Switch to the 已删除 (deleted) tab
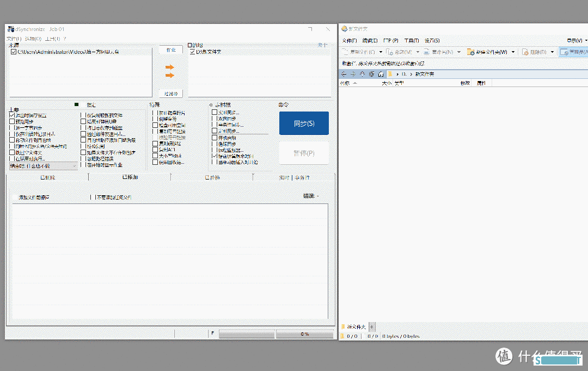The height and width of the screenshot is (371, 588). [47, 177]
